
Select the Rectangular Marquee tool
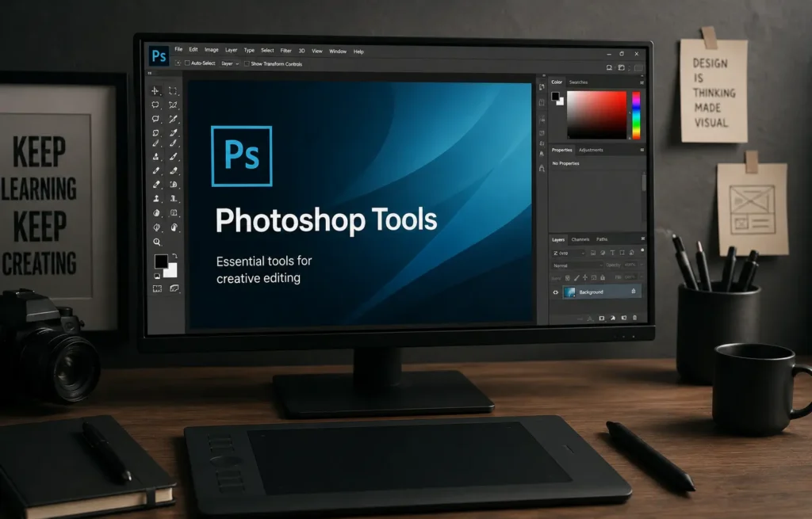click(172, 90)
